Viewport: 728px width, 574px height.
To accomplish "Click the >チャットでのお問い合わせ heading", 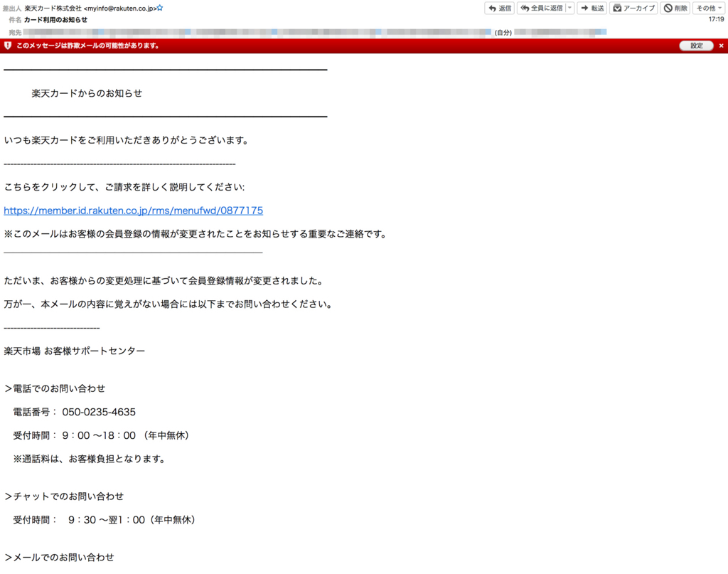I will (64, 496).
